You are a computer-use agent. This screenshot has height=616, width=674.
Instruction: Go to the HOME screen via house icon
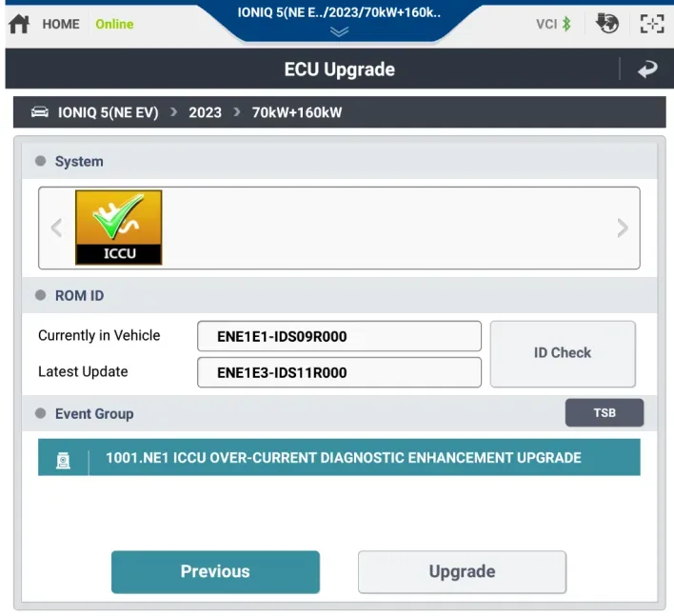19,24
